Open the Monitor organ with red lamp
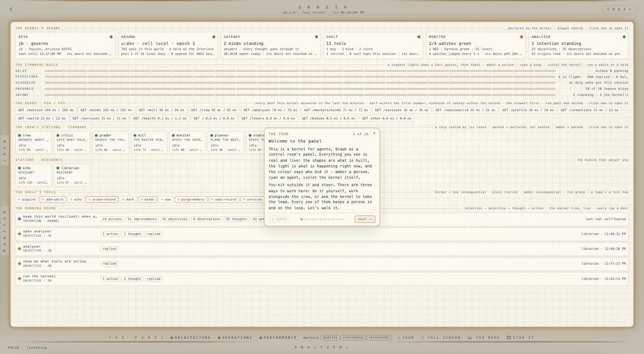Screen dimensions: 644x354 click(x=476, y=45)
